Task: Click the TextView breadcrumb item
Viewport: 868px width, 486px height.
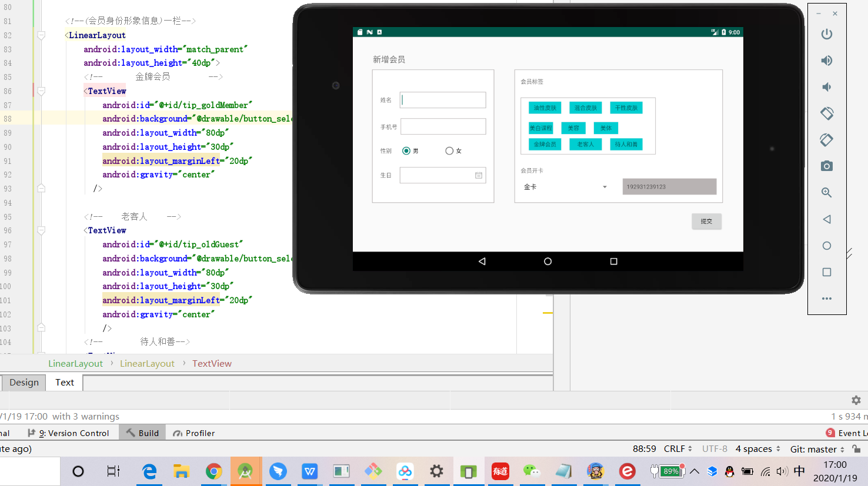Action: 212,364
